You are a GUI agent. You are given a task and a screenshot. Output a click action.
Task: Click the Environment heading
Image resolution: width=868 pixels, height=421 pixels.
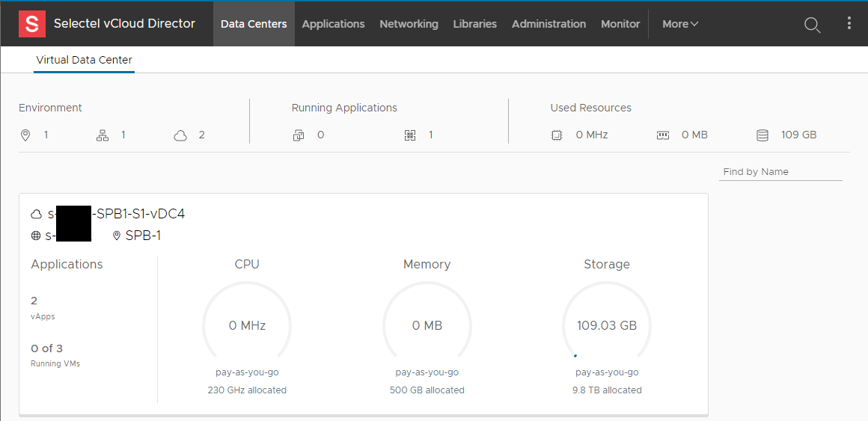pos(50,108)
